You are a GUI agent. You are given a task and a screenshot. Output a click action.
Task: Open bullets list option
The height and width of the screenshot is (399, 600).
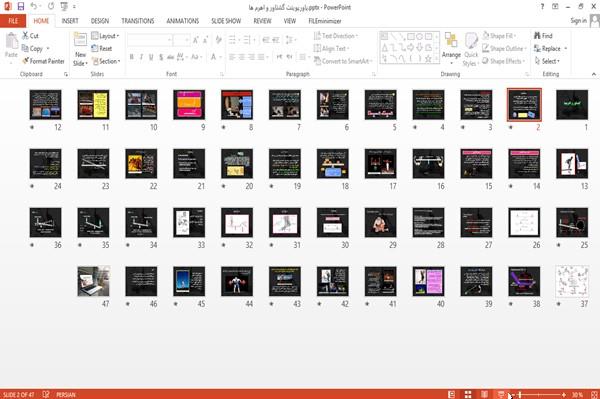pos(234,39)
